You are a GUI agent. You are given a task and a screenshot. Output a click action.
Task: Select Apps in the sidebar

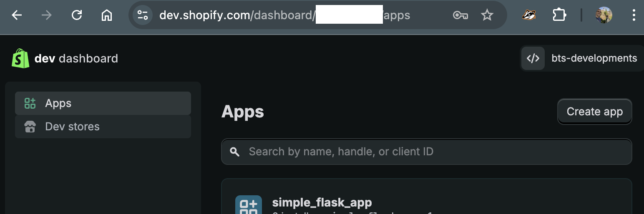point(103,103)
